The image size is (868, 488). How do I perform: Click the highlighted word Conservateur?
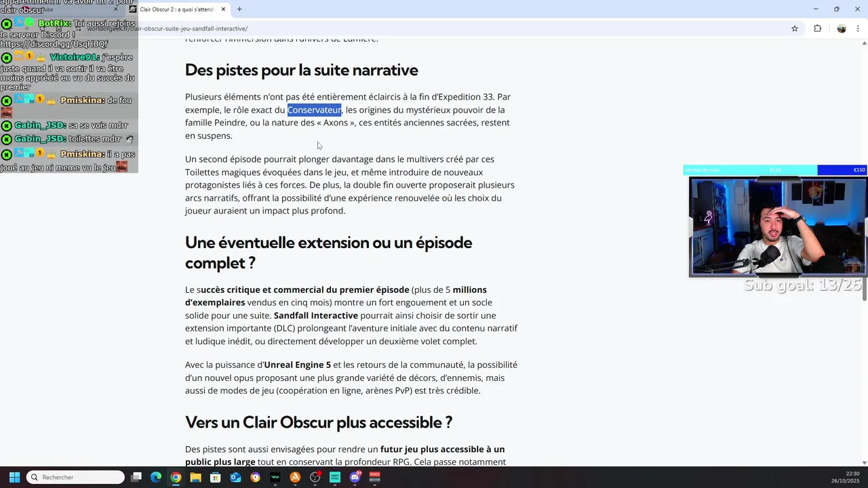coord(314,110)
